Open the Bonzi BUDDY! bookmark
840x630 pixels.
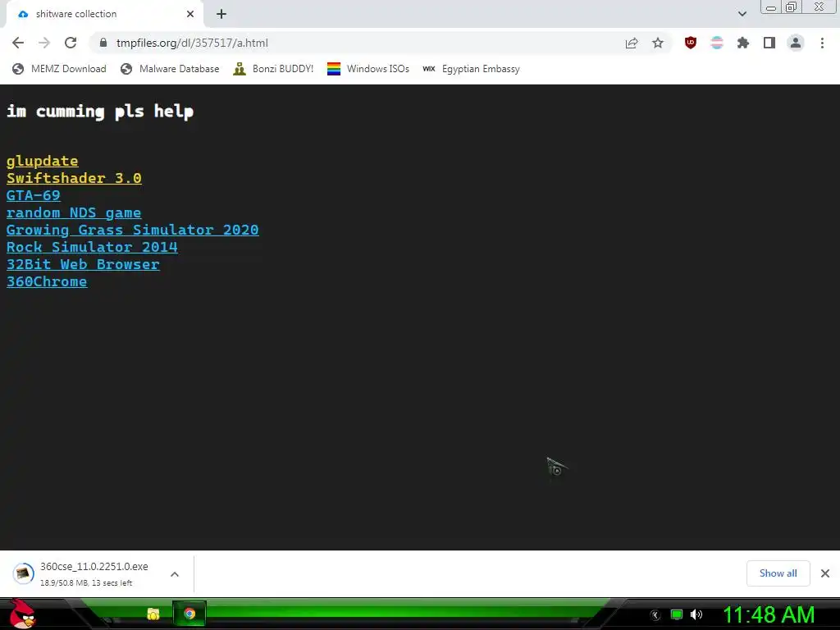click(x=273, y=69)
